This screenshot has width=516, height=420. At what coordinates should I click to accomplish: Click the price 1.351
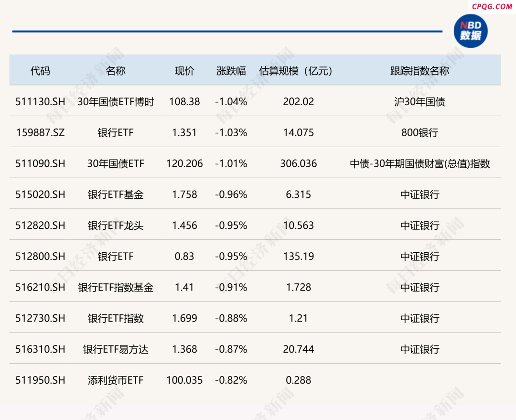[184, 133]
